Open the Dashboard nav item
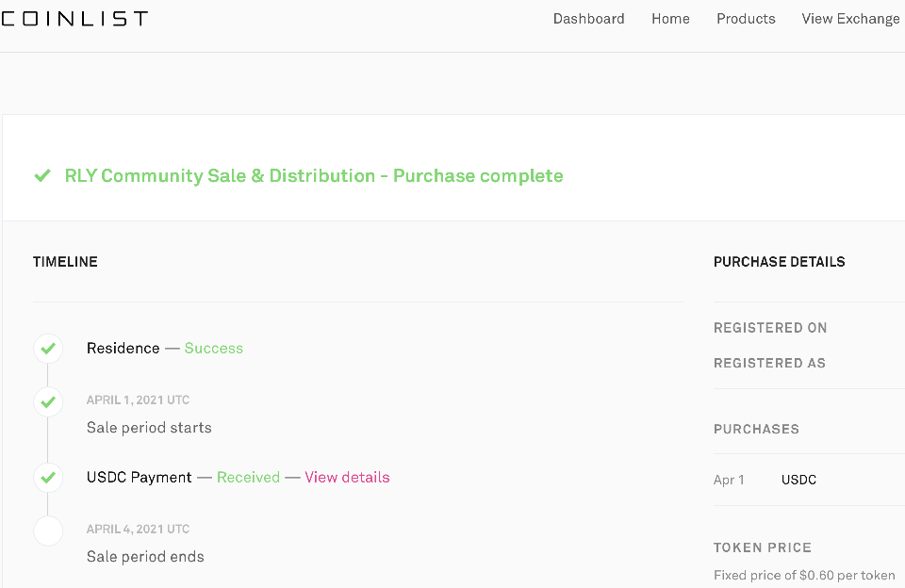 point(588,19)
